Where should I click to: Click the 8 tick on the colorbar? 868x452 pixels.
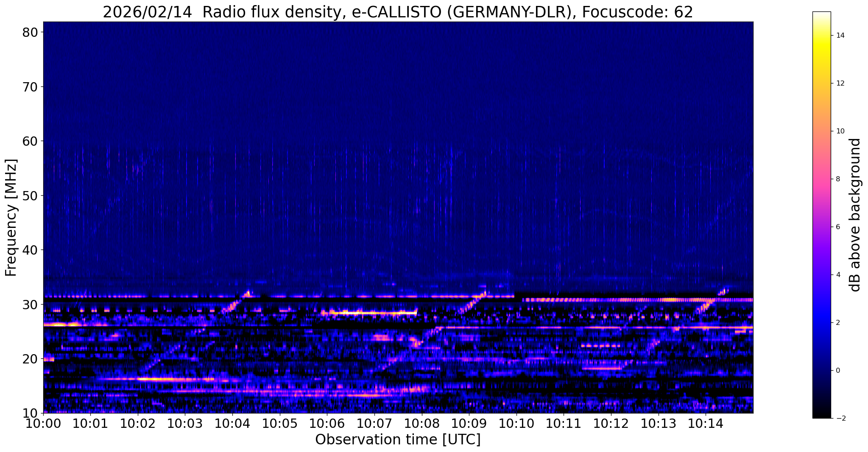pyautogui.click(x=837, y=179)
